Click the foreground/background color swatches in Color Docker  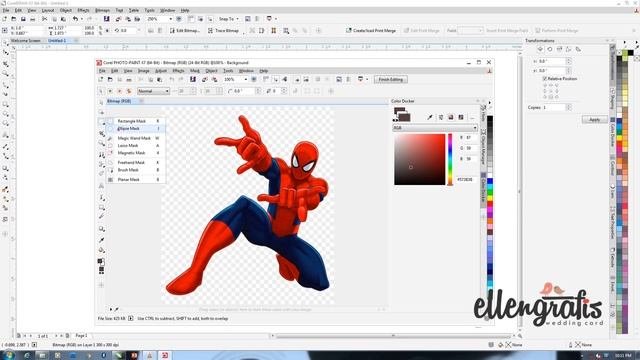pyautogui.click(x=401, y=114)
